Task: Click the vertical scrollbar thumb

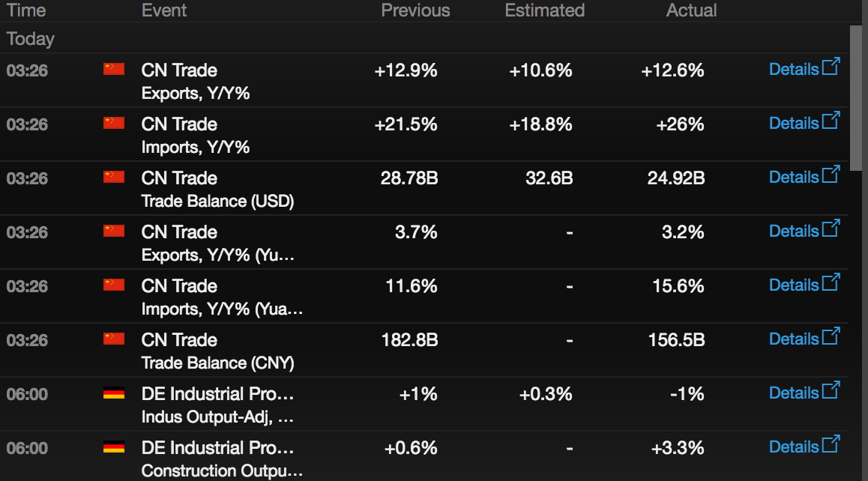Action: (856, 98)
